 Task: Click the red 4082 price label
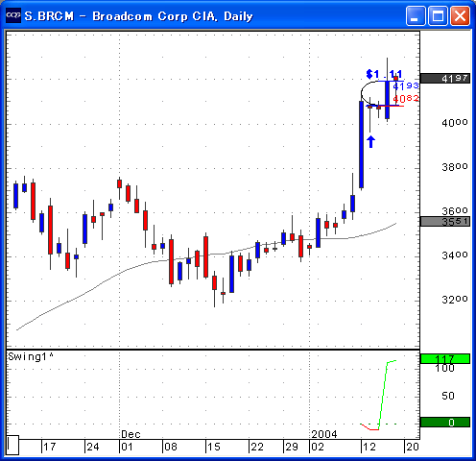[x=406, y=98]
